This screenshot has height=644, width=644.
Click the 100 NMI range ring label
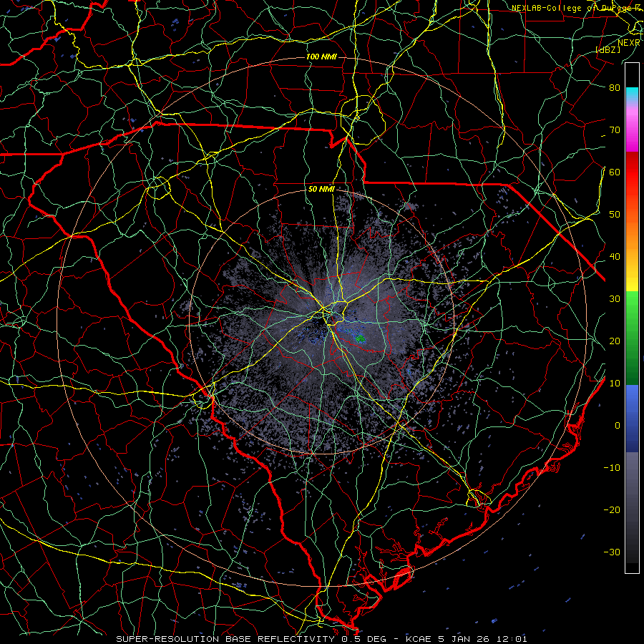[321, 57]
